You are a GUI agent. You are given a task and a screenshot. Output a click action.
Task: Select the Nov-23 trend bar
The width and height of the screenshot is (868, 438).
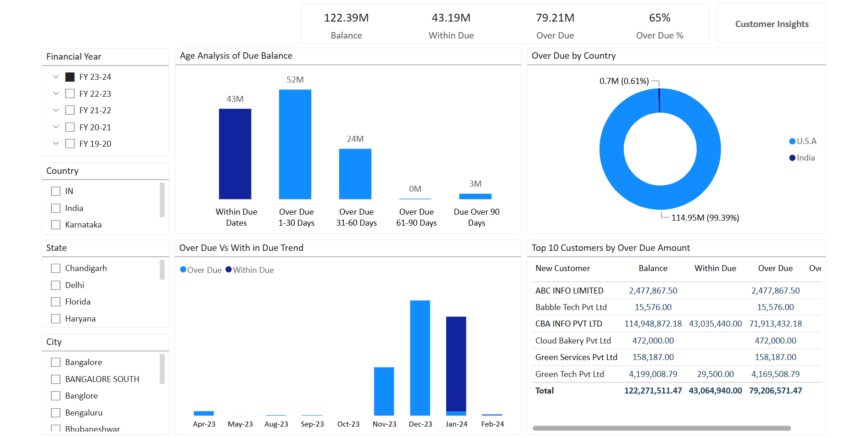[x=384, y=391]
